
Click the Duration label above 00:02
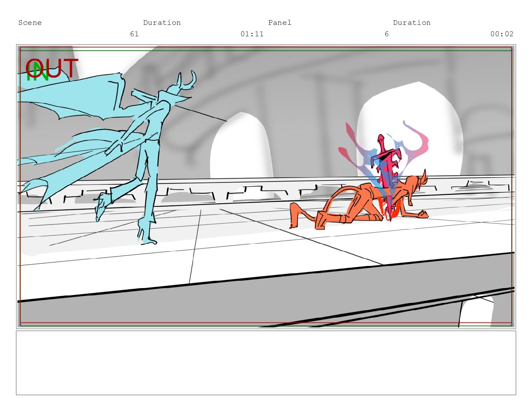tap(412, 22)
